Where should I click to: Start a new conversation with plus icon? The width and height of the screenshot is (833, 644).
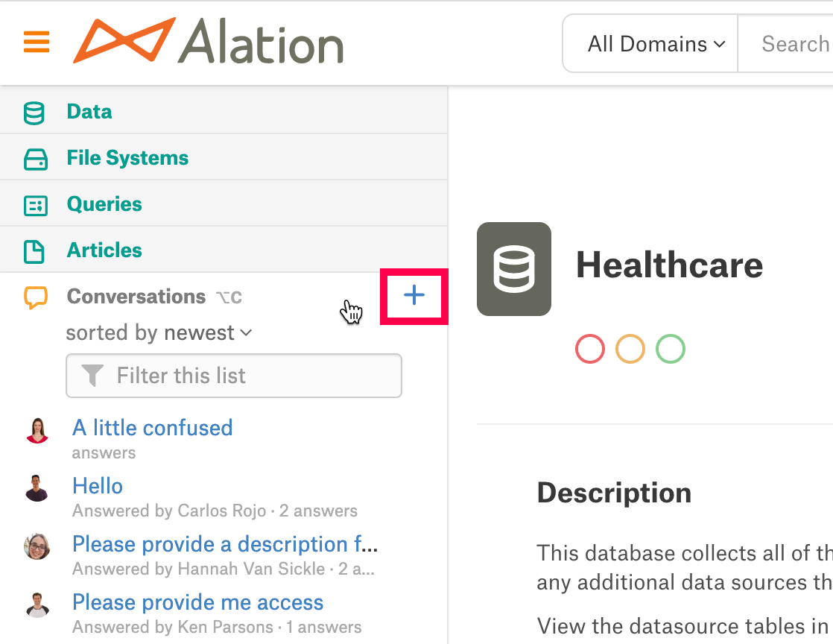(x=414, y=295)
